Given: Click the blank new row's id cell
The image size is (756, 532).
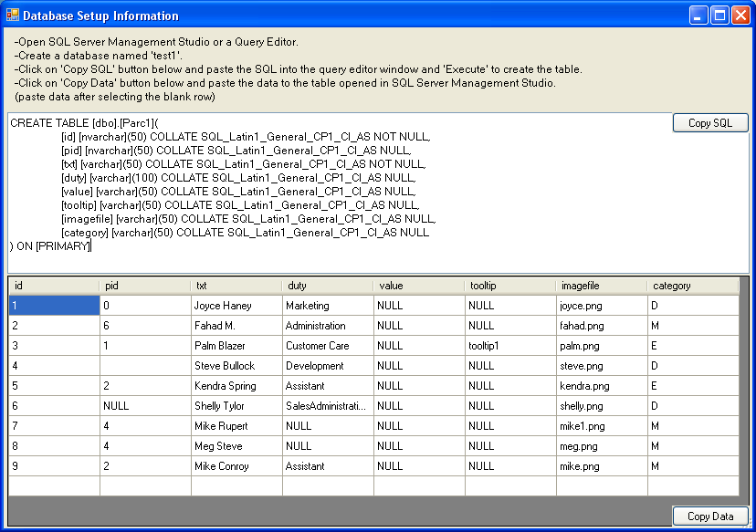Looking at the screenshot, I should pyautogui.click(x=54, y=486).
